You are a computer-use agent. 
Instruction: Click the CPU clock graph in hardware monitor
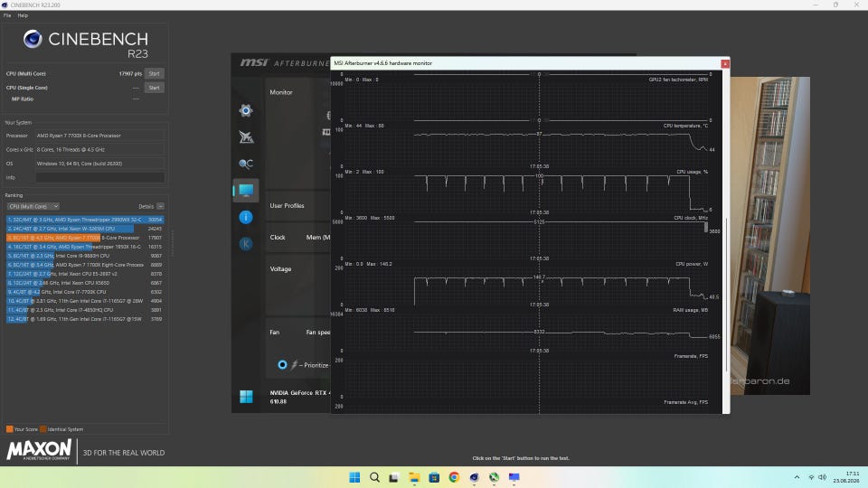(x=526, y=237)
